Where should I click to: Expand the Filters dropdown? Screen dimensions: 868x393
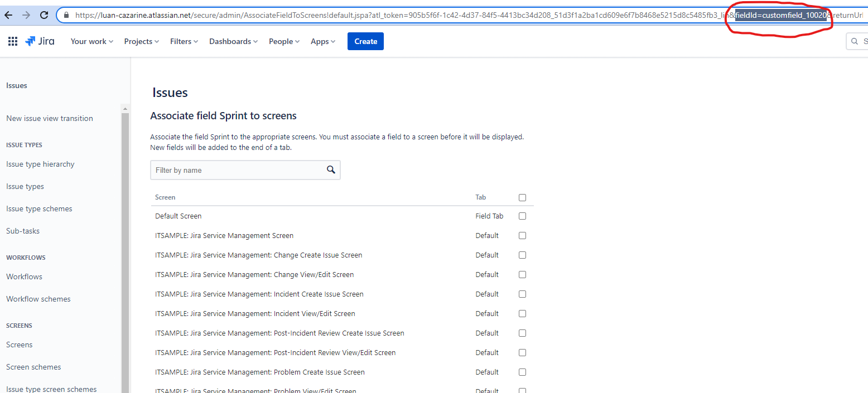click(184, 41)
